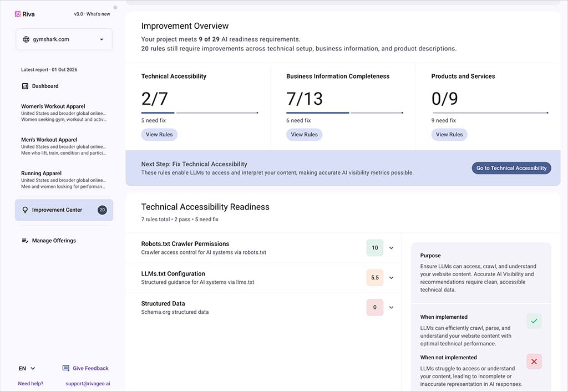The image size is (568, 392).
Task: Click the 'Technical Accessibility Readiness' heading
Action: click(205, 207)
